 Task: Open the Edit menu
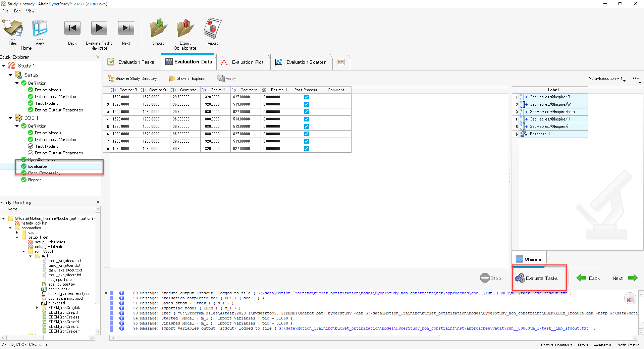coord(17,11)
